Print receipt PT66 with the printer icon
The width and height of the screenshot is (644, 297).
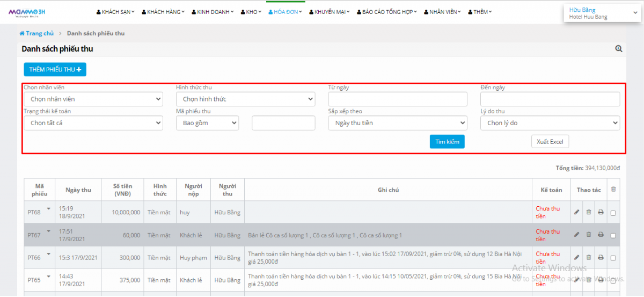click(x=601, y=258)
